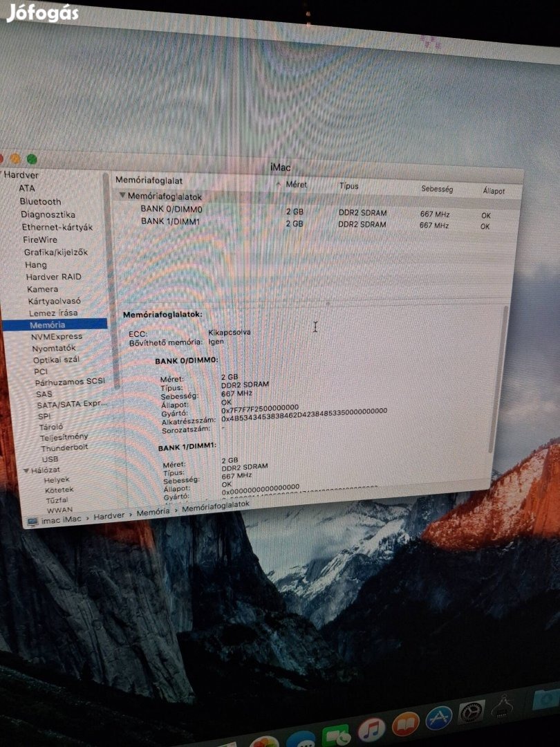Viewport: 560px width, 747px height.
Task: Select Thunderbolt in the sidebar
Action: pos(64,448)
